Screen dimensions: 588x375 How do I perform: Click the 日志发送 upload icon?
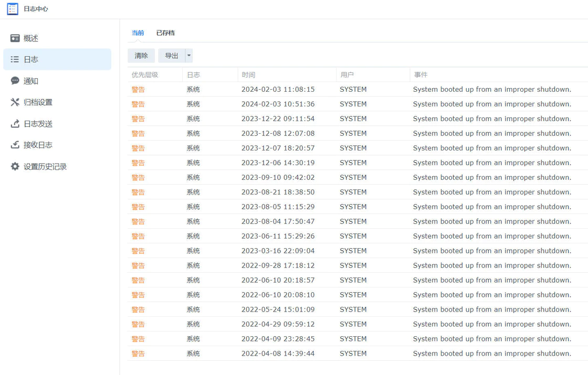pyautogui.click(x=15, y=124)
